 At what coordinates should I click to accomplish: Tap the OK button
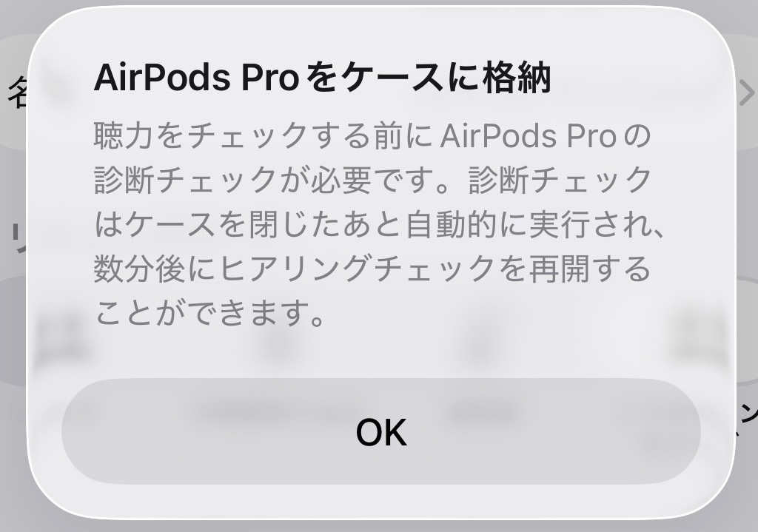coord(381,431)
